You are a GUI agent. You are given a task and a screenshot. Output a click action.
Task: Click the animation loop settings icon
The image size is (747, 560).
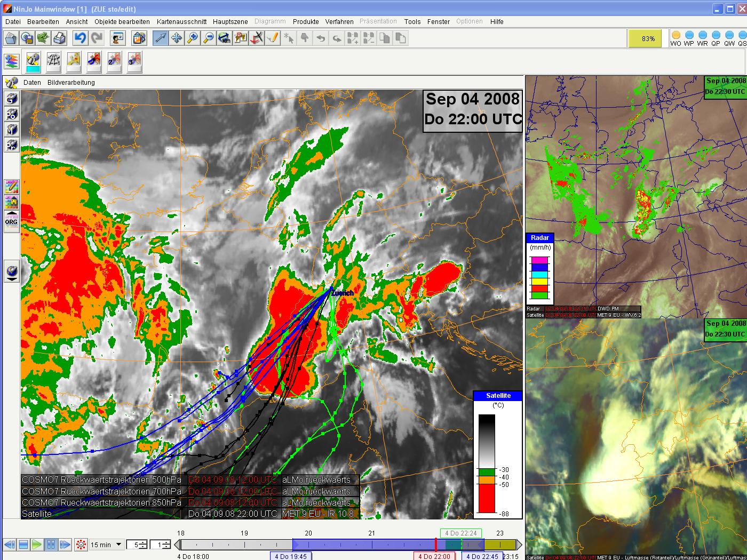point(81,545)
